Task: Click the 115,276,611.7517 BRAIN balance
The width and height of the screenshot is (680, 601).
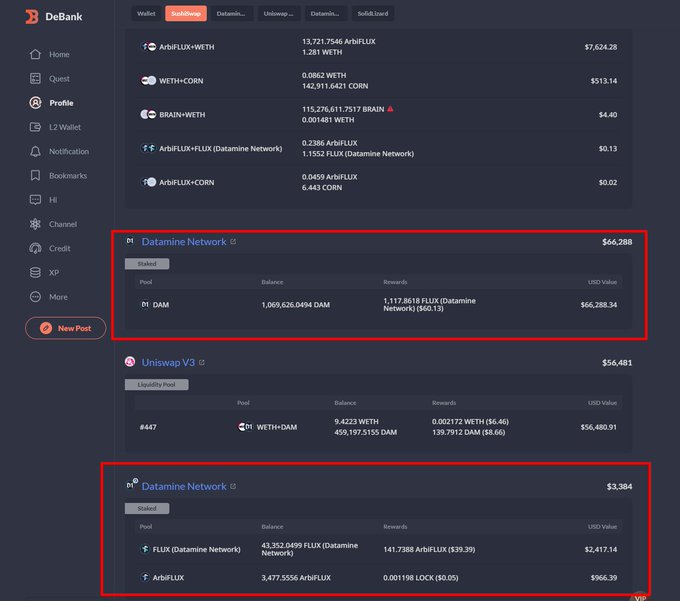Action: point(343,109)
